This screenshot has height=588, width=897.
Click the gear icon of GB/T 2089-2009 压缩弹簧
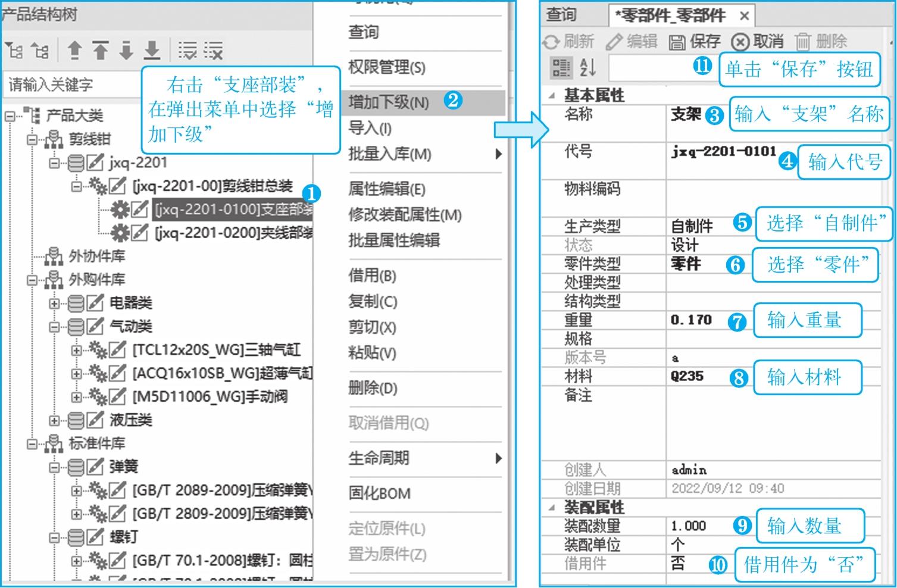point(98,490)
